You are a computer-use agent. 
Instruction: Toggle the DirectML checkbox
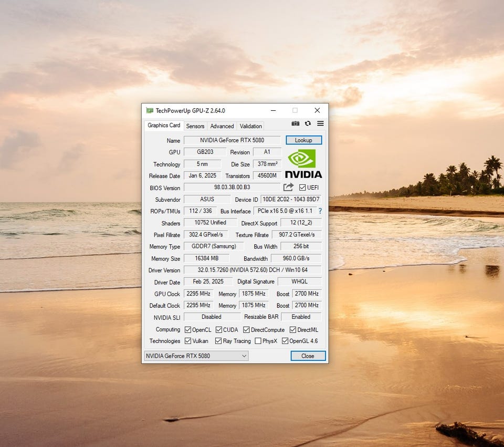tap(293, 330)
